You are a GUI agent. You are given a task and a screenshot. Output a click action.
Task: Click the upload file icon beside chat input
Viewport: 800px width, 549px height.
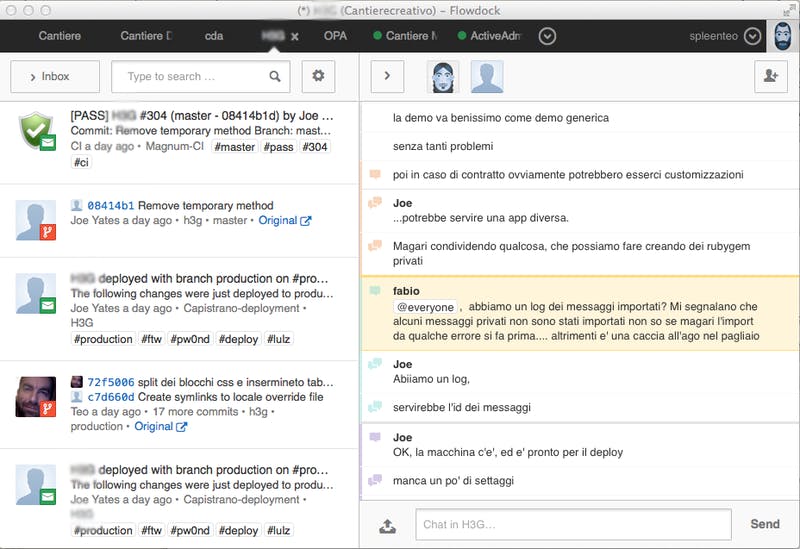pos(387,525)
